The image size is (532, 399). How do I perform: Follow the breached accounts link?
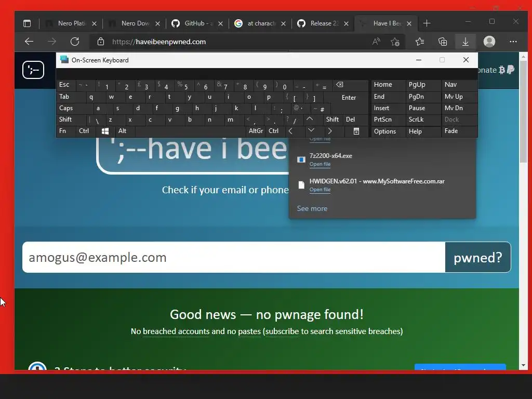tap(176, 331)
